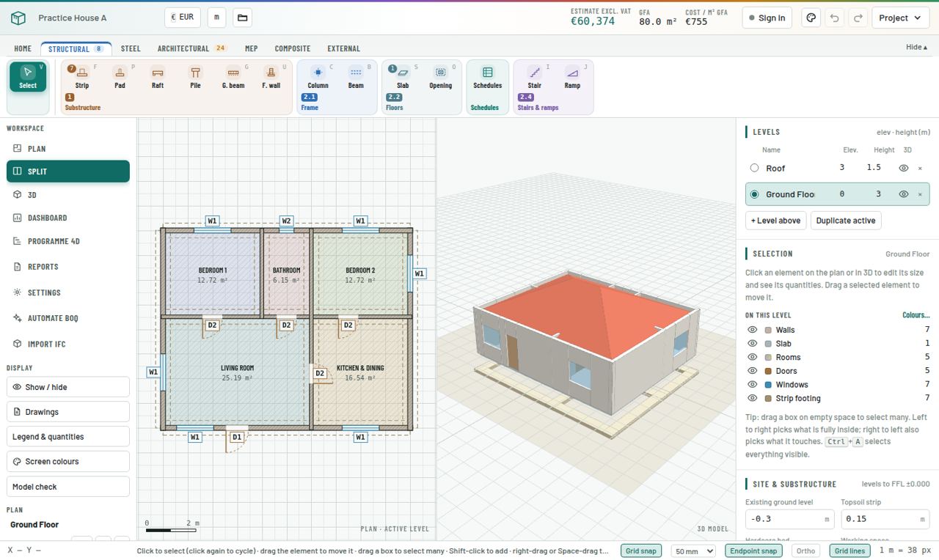Click the + Level above button

click(x=775, y=221)
